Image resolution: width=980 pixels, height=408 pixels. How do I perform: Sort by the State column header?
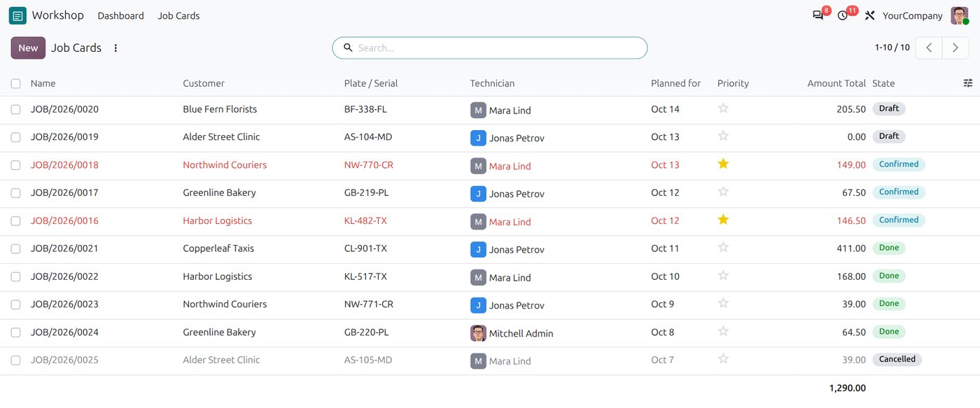(x=883, y=83)
